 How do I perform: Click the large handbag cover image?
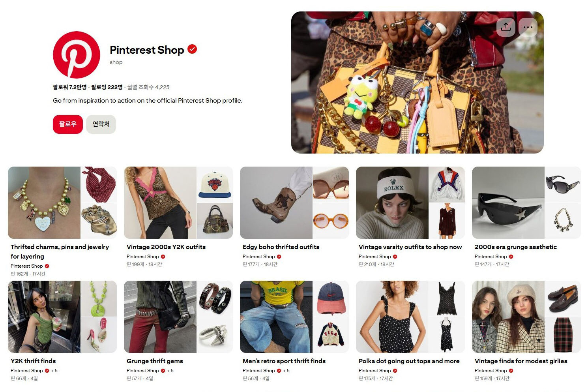tap(418, 83)
